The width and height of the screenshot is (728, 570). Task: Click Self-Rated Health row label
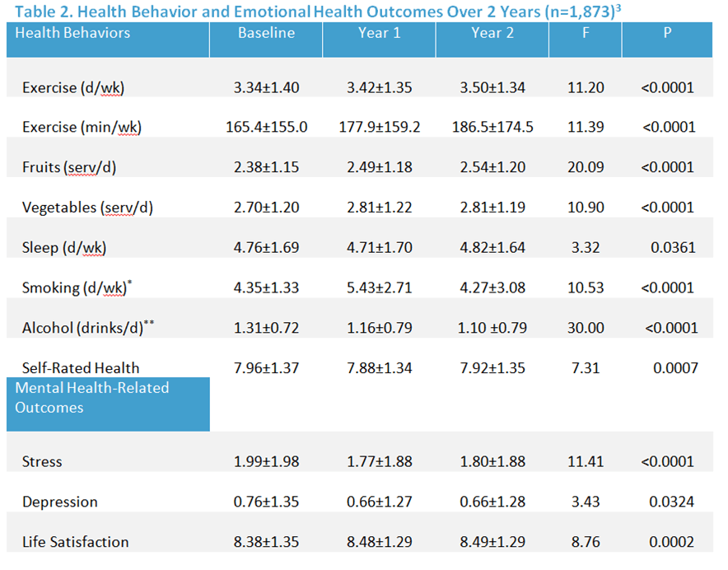pos(81,368)
